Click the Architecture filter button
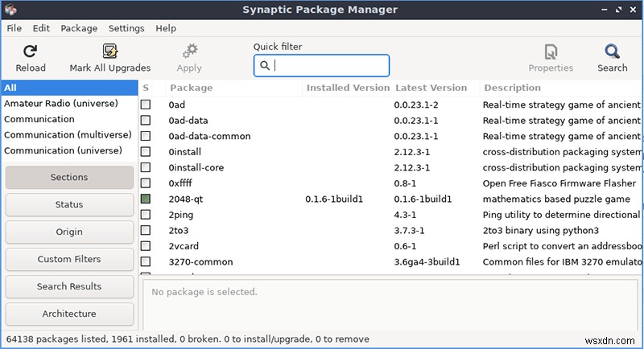The width and height of the screenshot is (644, 349). click(x=69, y=314)
